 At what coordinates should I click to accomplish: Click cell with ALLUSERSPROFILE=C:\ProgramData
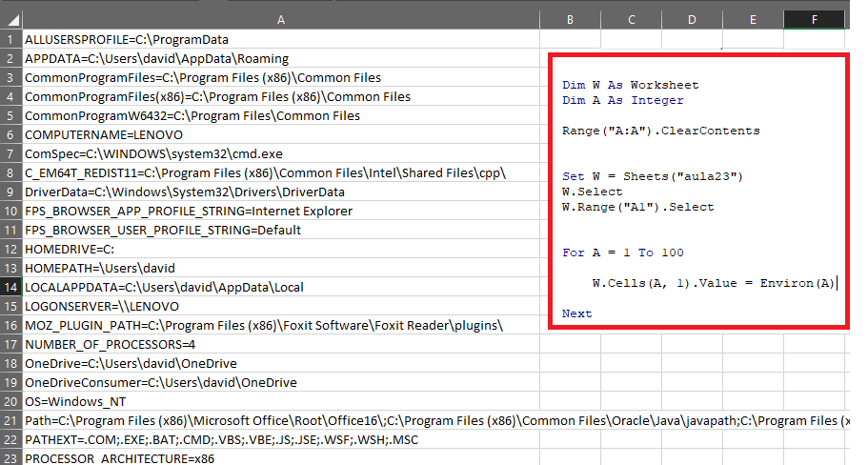[x=281, y=39]
